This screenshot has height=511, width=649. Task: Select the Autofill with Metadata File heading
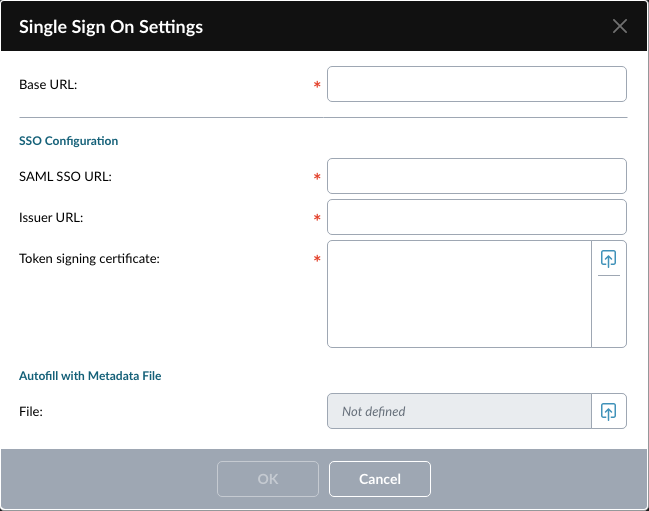[90, 376]
